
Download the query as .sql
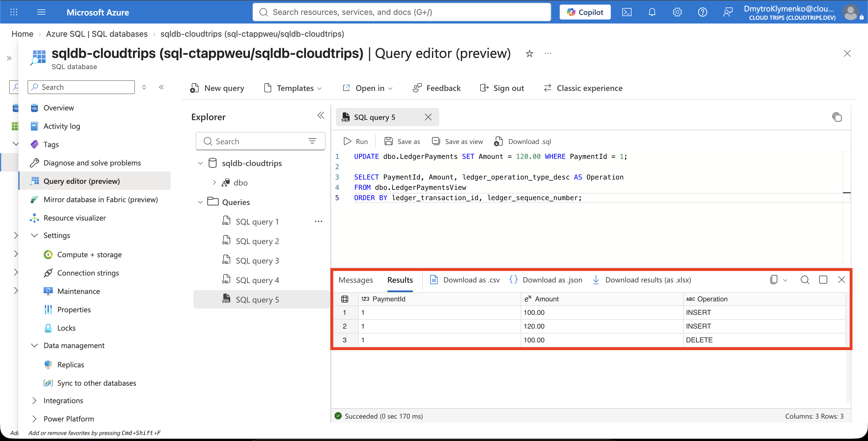pyautogui.click(x=523, y=142)
